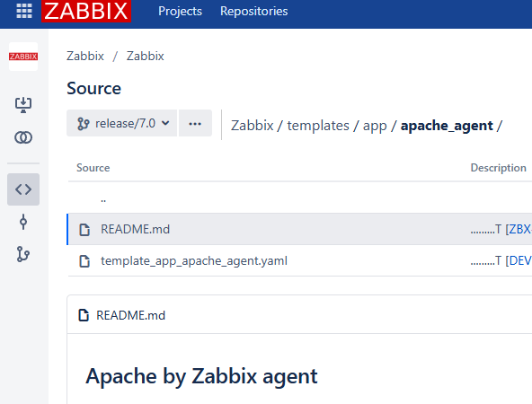Click the second Zabbix repository breadcrumb
Image resolution: width=532 pixels, height=404 pixels.
(146, 56)
